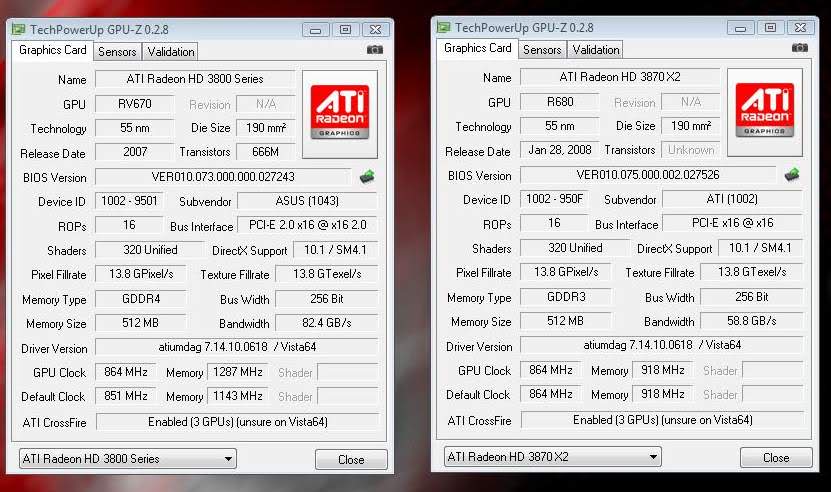The height and width of the screenshot is (492, 831).
Task: Click Bandwidth value 82.4 GB/s
Action: pos(327,323)
